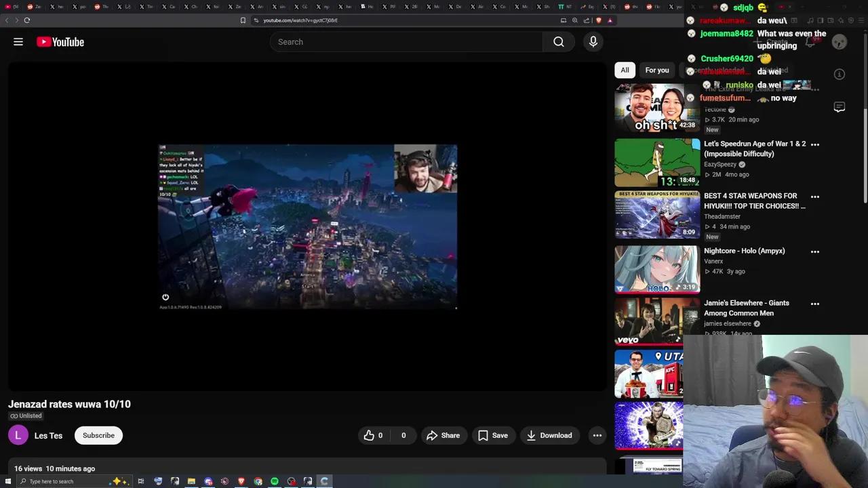Open the Les Tes channel name link

pos(48,435)
